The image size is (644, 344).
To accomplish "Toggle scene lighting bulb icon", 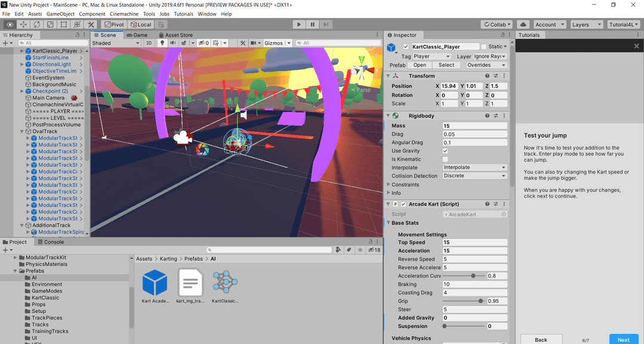I will (x=162, y=43).
